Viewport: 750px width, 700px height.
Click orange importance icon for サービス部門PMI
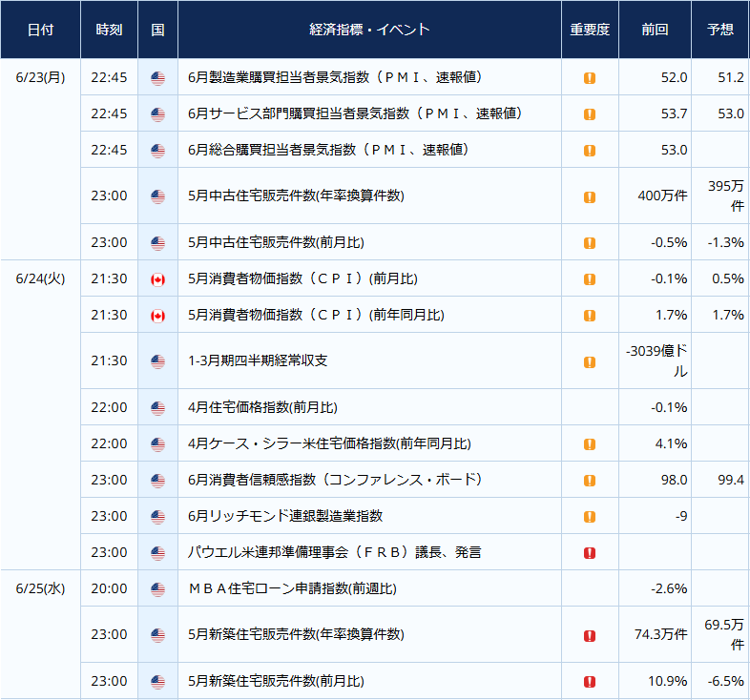[590, 114]
